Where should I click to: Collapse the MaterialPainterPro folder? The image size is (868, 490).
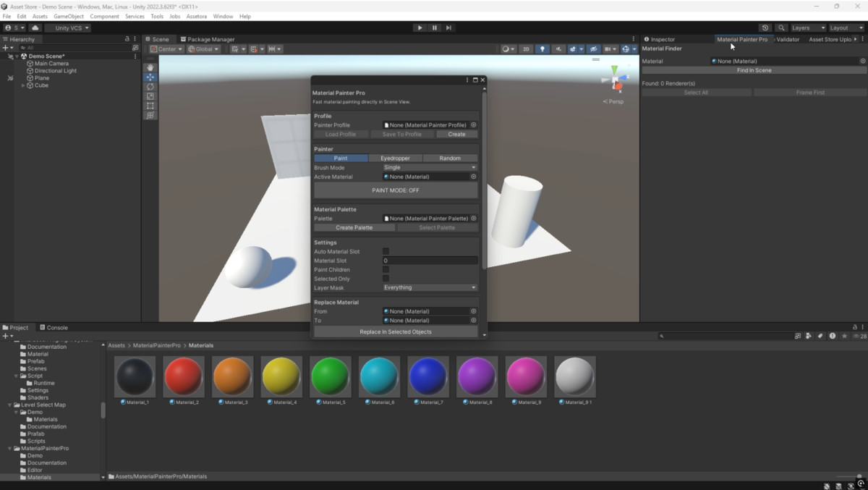(10, 448)
